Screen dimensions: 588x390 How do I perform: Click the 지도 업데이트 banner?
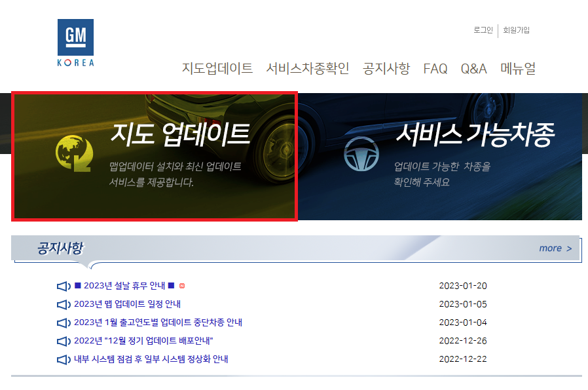pyautogui.click(x=155, y=156)
